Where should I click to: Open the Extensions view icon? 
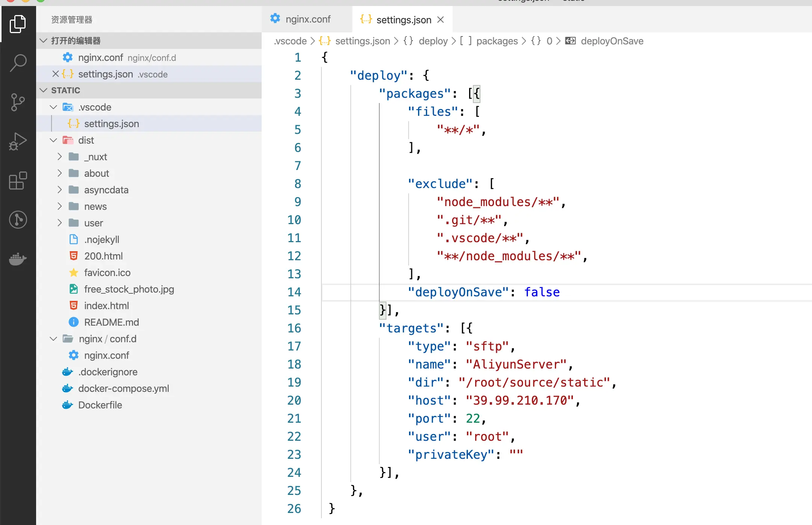click(x=18, y=181)
